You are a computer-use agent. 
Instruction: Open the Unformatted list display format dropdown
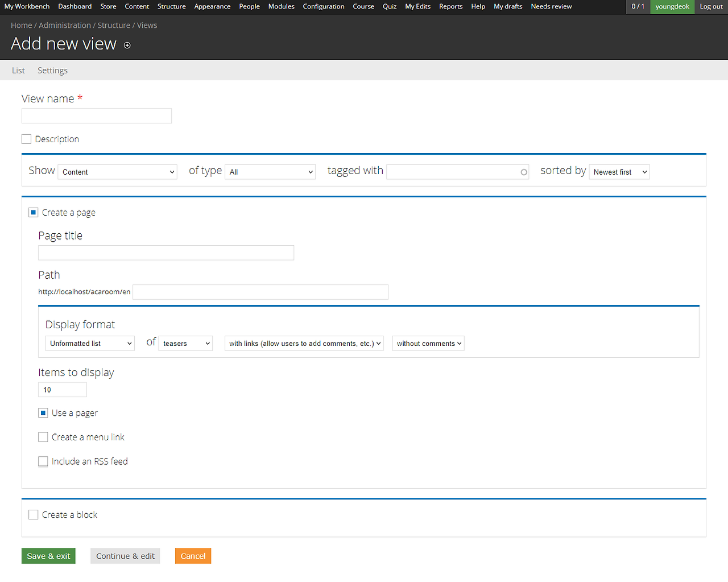click(90, 344)
